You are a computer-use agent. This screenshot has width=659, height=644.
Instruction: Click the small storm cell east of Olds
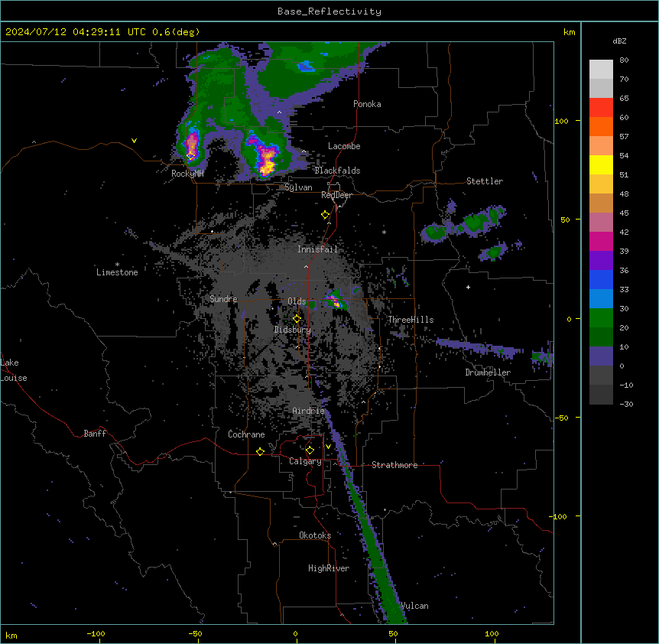335,300
